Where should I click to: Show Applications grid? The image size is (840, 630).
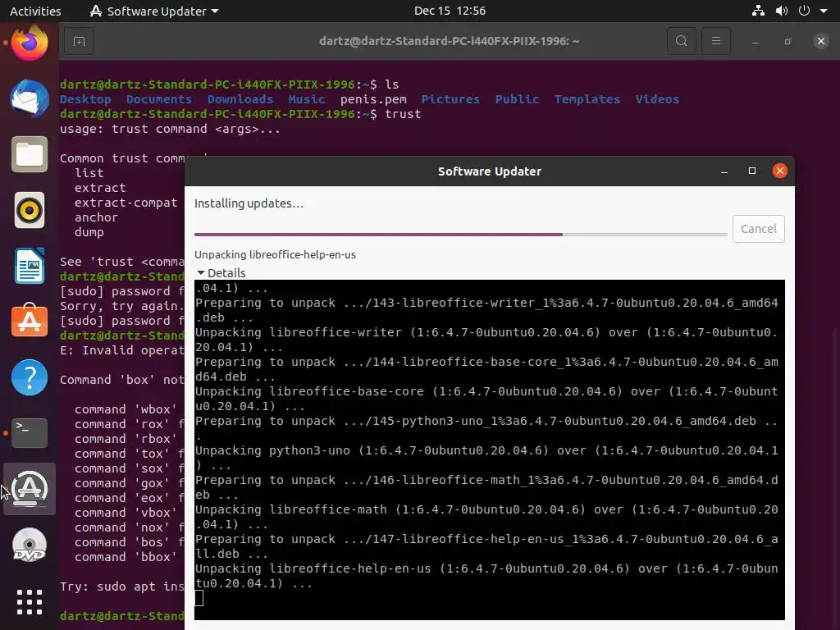[30, 602]
